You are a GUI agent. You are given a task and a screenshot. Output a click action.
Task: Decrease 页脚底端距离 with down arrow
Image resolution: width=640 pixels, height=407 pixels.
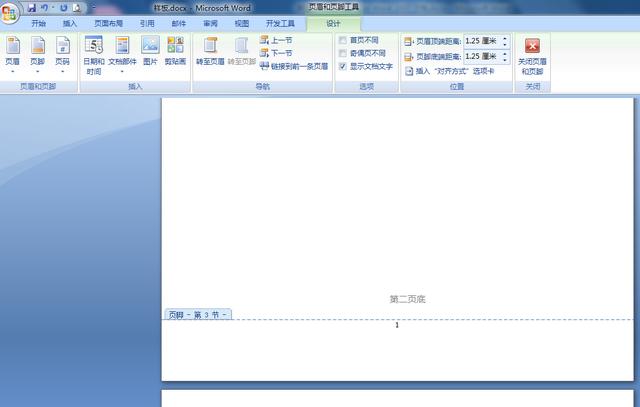click(505, 60)
